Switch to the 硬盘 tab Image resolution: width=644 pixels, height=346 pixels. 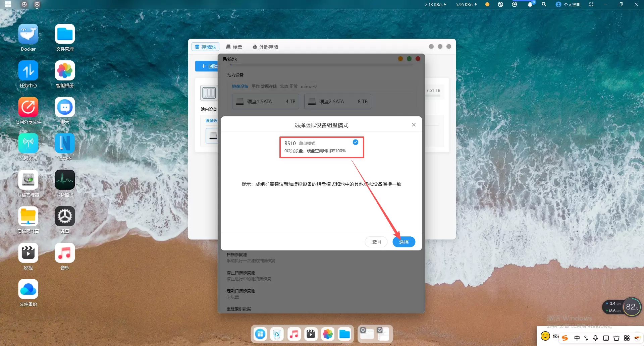234,47
